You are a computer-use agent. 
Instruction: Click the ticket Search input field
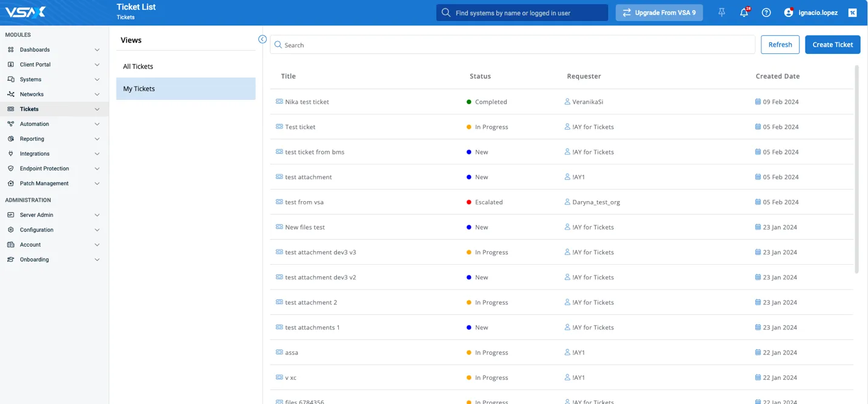pyautogui.click(x=512, y=45)
